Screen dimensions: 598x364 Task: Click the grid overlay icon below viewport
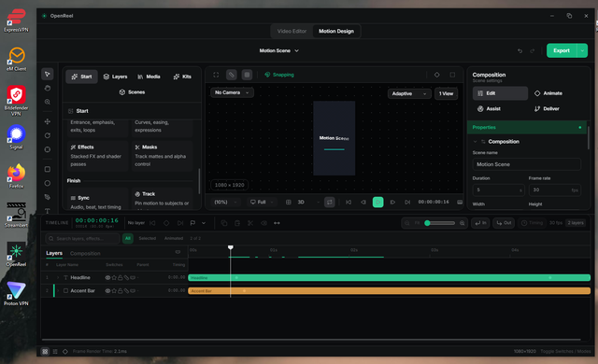click(289, 203)
